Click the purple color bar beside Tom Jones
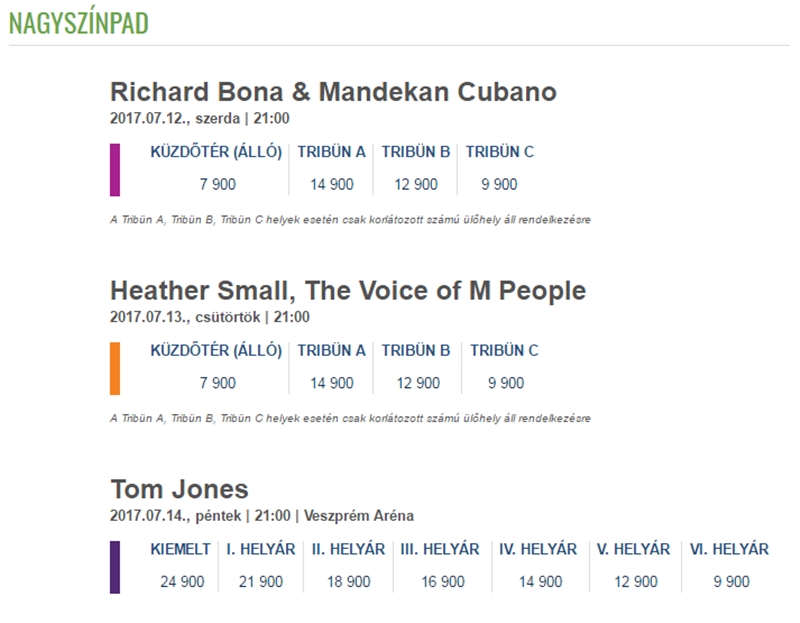Image resolution: width=800 pixels, height=623 pixels. point(115,567)
